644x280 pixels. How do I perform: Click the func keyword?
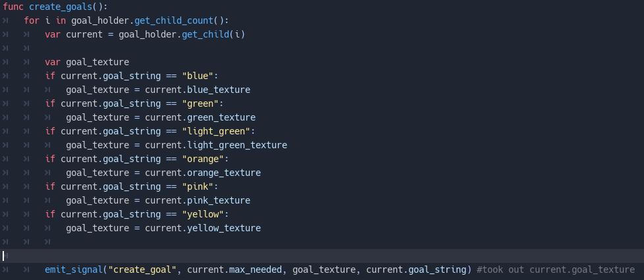[x=14, y=7]
